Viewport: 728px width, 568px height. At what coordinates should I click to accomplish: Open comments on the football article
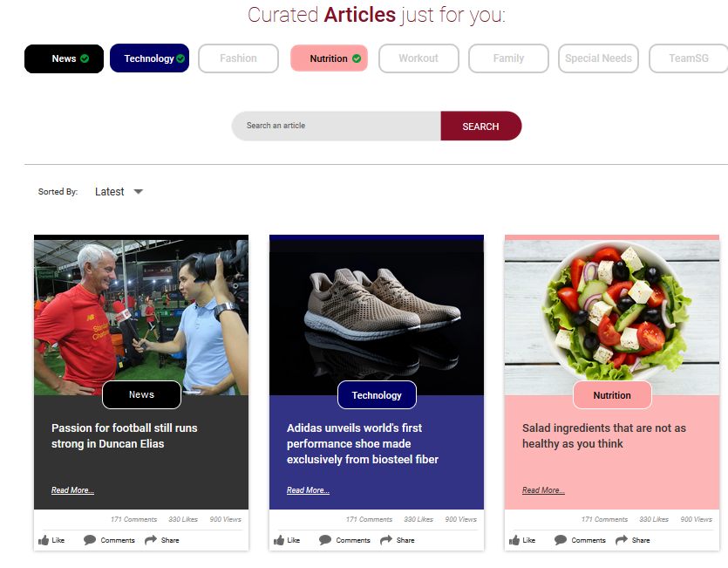(109, 540)
